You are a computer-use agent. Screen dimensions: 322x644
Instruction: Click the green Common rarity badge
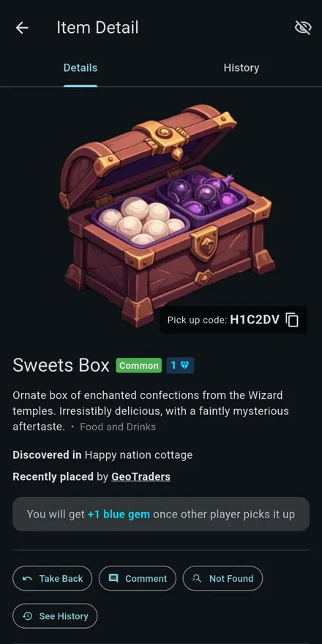pyautogui.click(x=139, y=365)
